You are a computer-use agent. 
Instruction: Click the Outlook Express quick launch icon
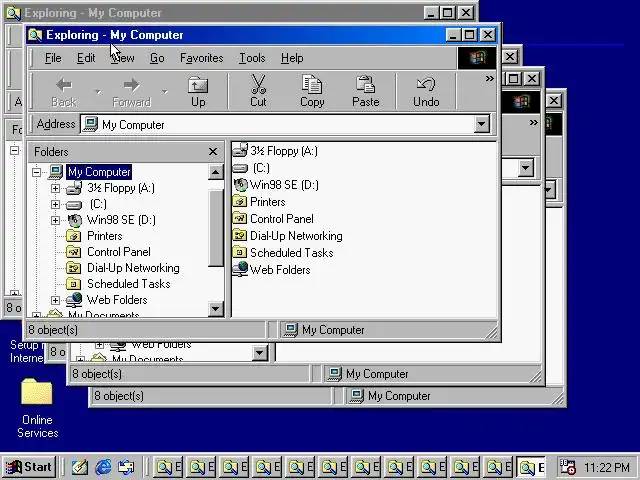pyautogui.click(x=126, y=467)
